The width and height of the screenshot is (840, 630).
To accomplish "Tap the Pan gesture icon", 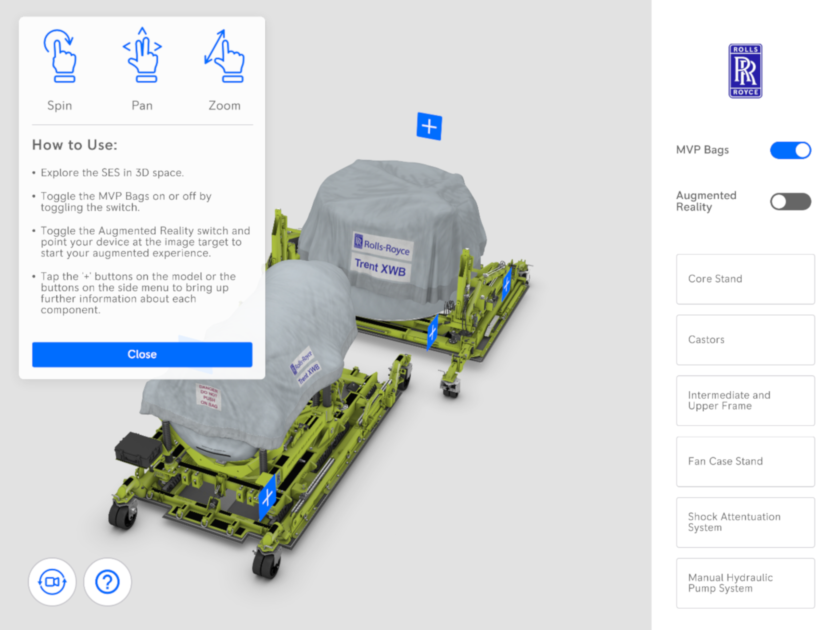I will tap(142, 55).
